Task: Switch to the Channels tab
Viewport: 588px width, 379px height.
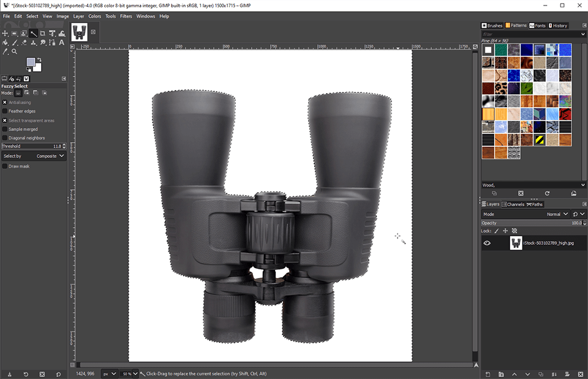Action: (513, 205)
